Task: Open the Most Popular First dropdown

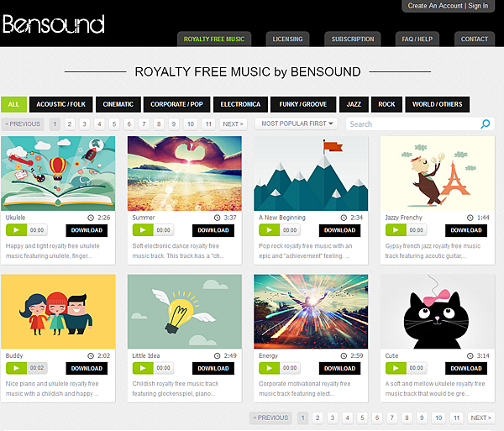Action: click(x=296, y=124)
